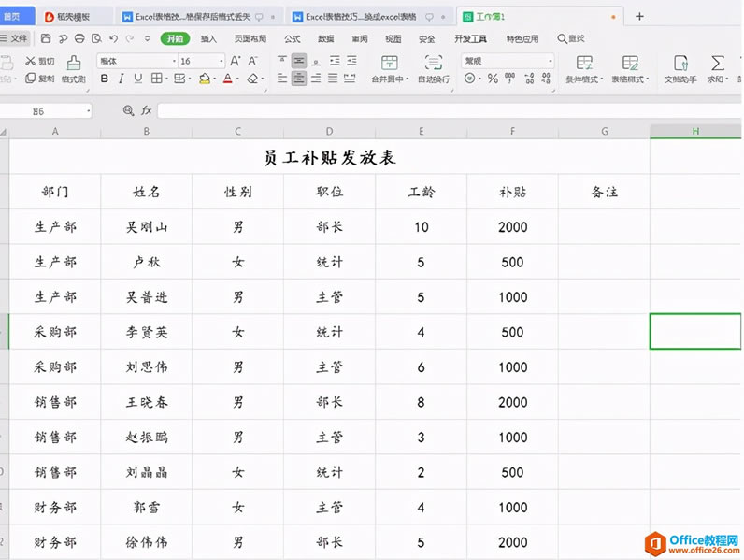Open Table Style (表格样式) dropdown
The width and height of the screenshot is (744, 560).
tap(630, 69)
